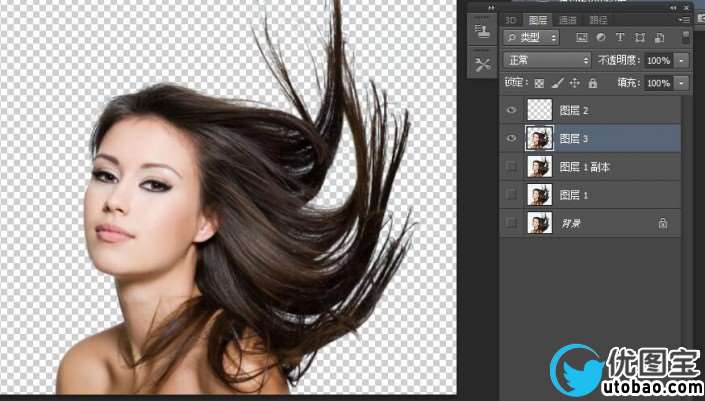The width and height of the screenshot is (705, 401).
Task: Click the layer name 背景
Action: click(571, 223)
